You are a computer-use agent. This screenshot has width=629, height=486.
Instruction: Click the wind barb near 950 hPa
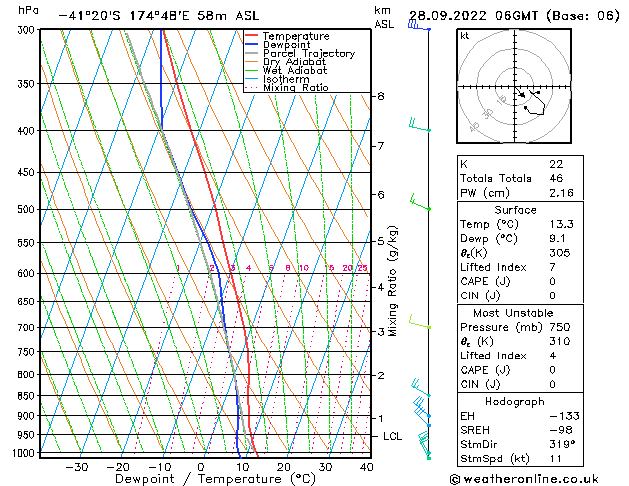(424, 444)
